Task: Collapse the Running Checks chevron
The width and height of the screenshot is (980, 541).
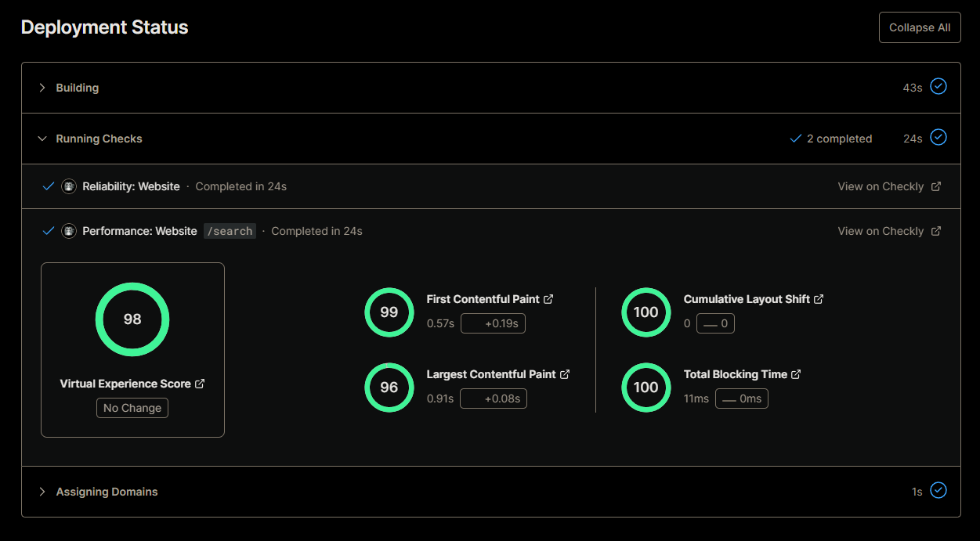Action: coord(42,139)
